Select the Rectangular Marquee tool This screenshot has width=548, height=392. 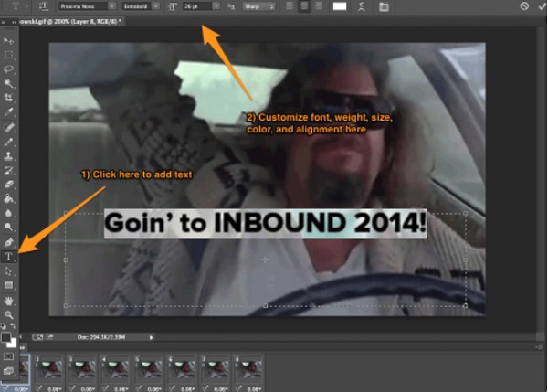[x=8, y=55]
